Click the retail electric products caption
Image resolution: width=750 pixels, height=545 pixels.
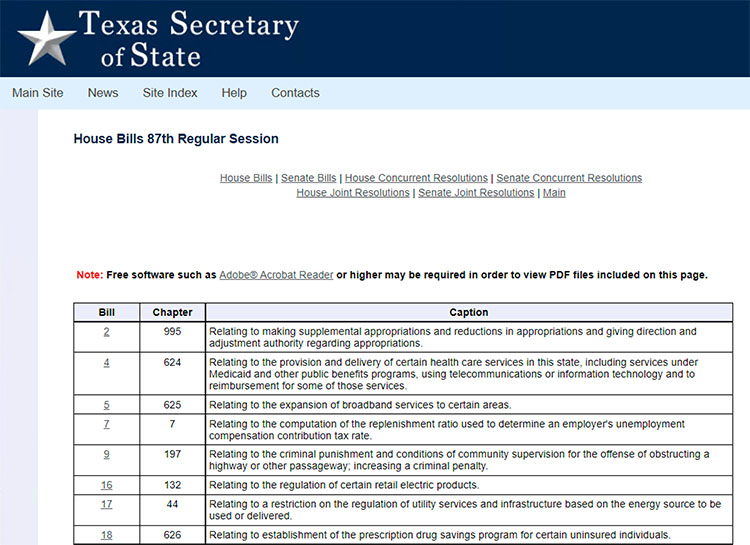click(x=344, y=485)
